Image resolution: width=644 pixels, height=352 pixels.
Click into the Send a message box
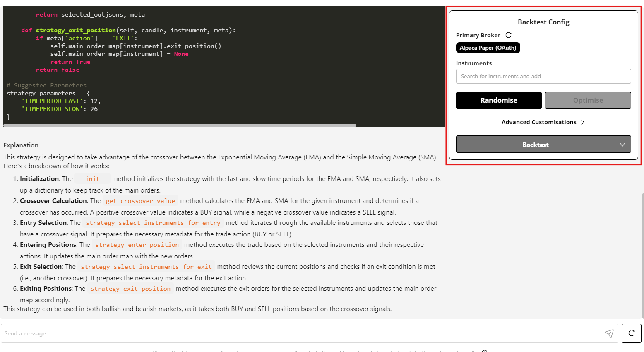[302, 333]
